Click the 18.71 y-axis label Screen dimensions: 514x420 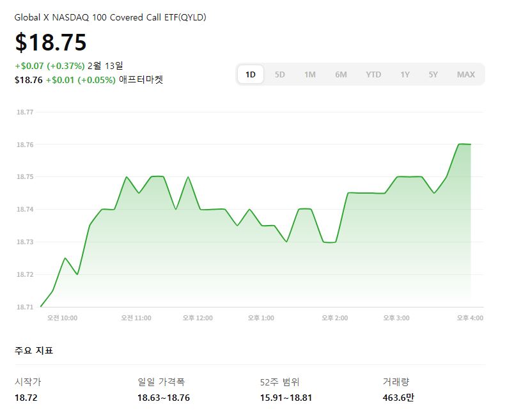(25, 307)
